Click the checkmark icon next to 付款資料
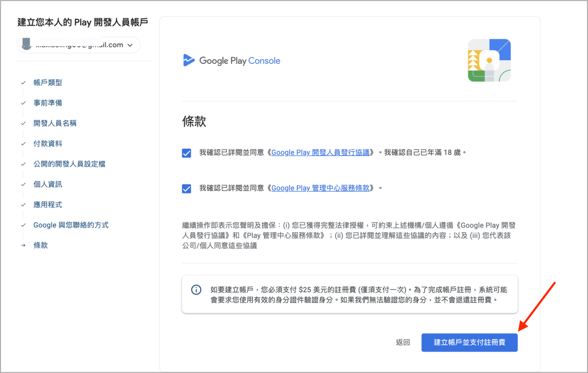Image resolution: width=588 pixels, height=373 pixels. click(x=23, y=143)
